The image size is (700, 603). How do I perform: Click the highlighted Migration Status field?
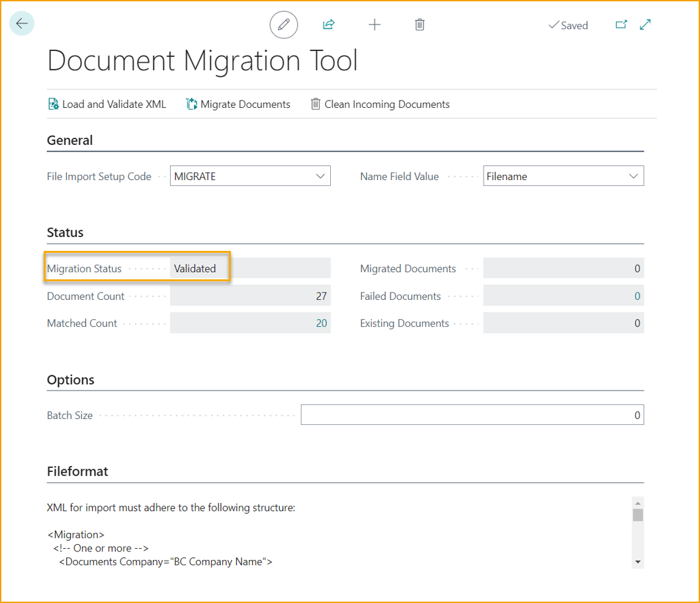(194, 268)
